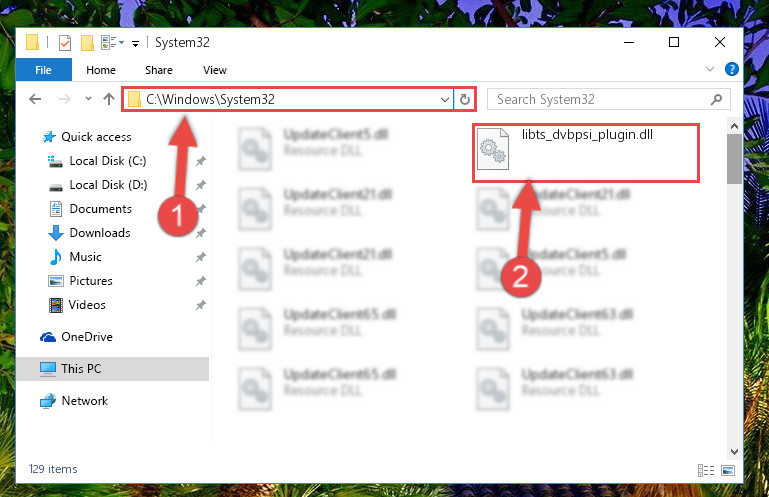Screen dimensions: 769x497
Task: Click the search magnifier icon
Action: point(716,100)
